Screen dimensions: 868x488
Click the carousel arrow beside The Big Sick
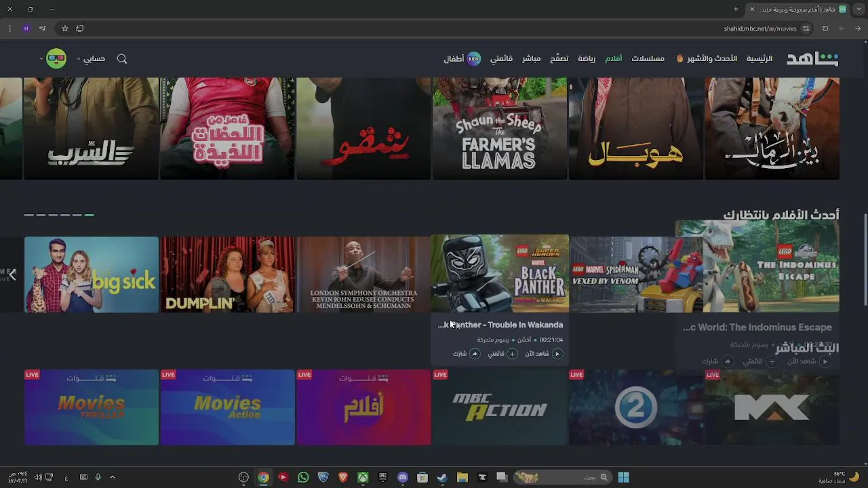12,274
